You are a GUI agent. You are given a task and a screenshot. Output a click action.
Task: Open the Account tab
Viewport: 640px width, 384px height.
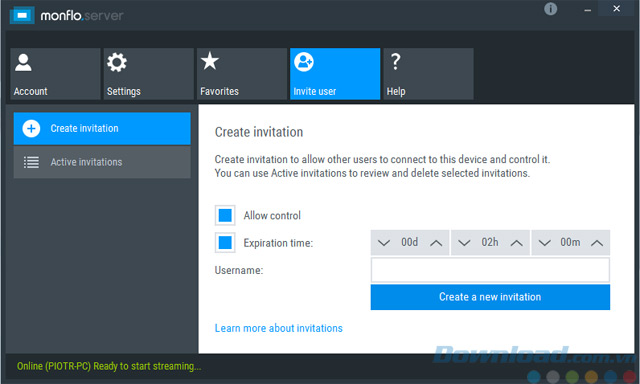pos(55,74)
